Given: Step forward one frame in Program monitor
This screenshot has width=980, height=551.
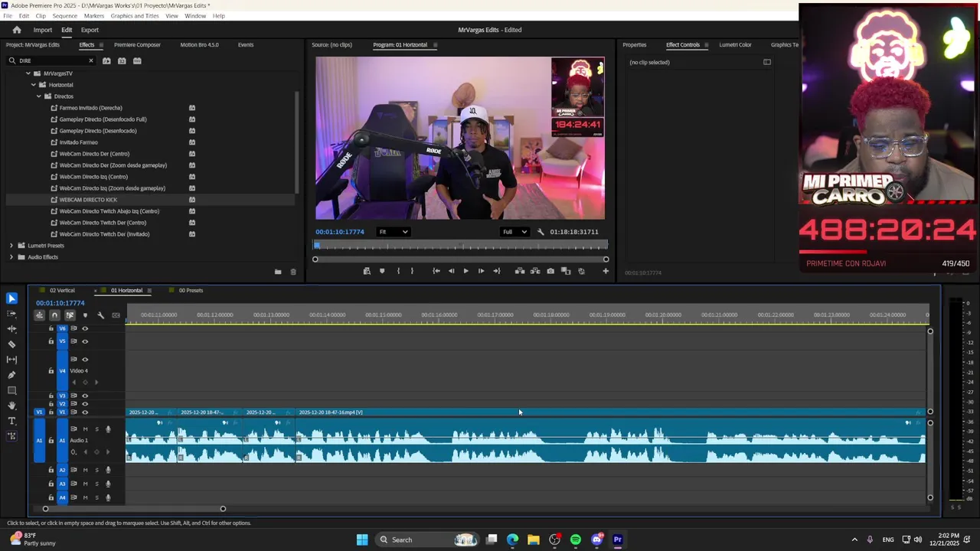Looking at the screenshot, I should click(481, 271).
